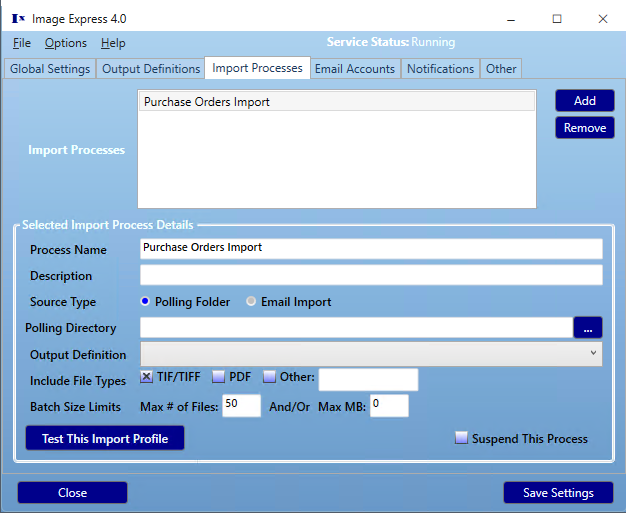Click Test This Import Profile button

tap(105, 438)
